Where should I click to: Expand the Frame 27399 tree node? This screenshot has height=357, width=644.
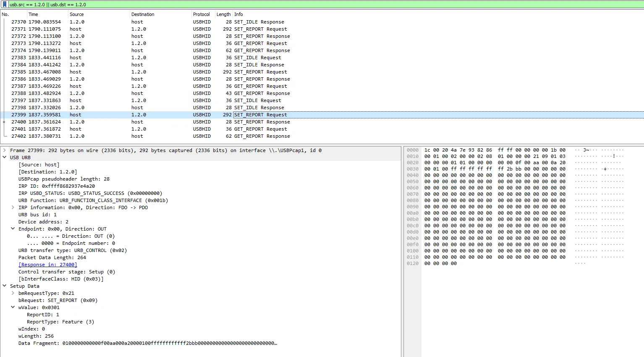[x=5, y=150]
